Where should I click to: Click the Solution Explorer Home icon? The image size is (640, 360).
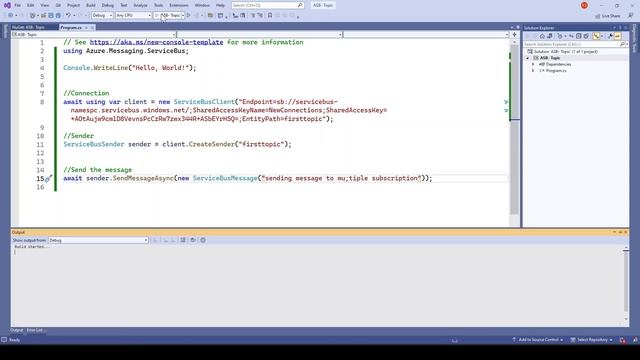coord(542,36)
